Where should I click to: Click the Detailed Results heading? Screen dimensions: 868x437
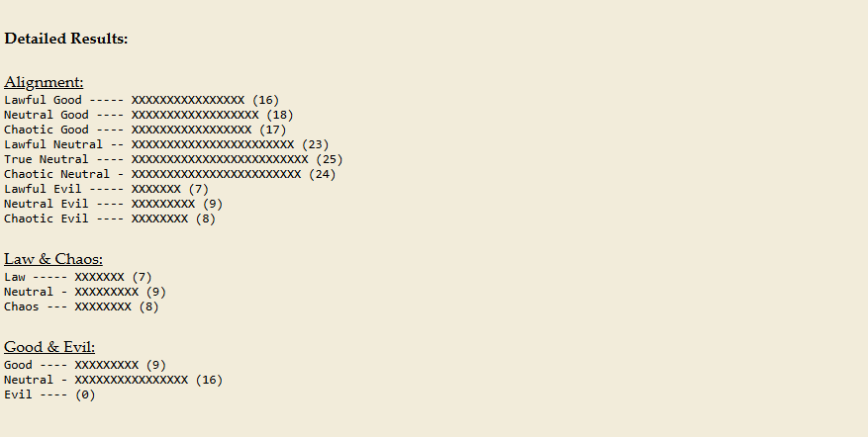point(66,39)
